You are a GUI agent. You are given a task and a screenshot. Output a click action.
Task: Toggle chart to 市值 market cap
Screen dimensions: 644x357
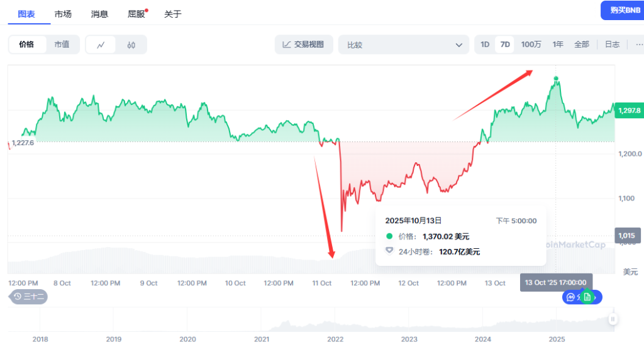coord(62,45)
